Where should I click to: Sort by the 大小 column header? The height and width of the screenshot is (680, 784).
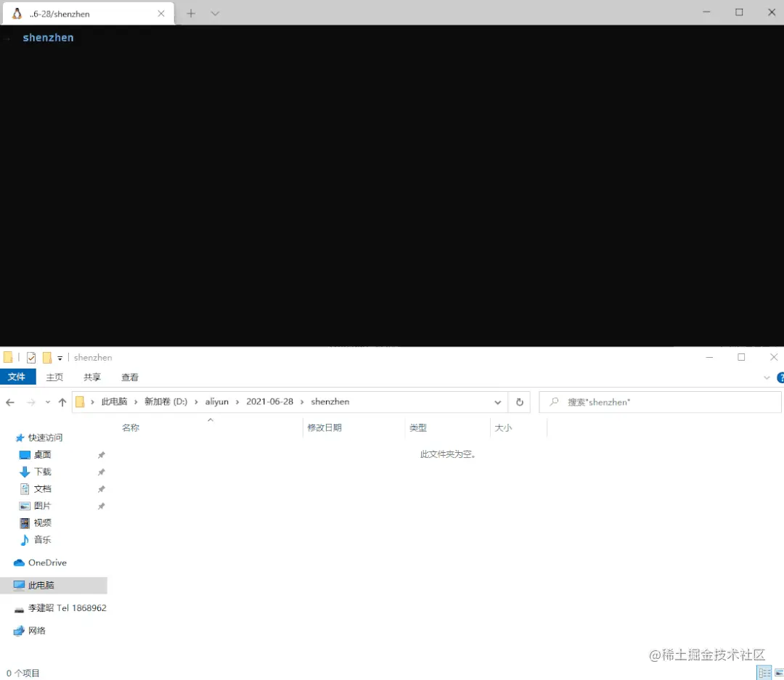[x=503, y=427]
